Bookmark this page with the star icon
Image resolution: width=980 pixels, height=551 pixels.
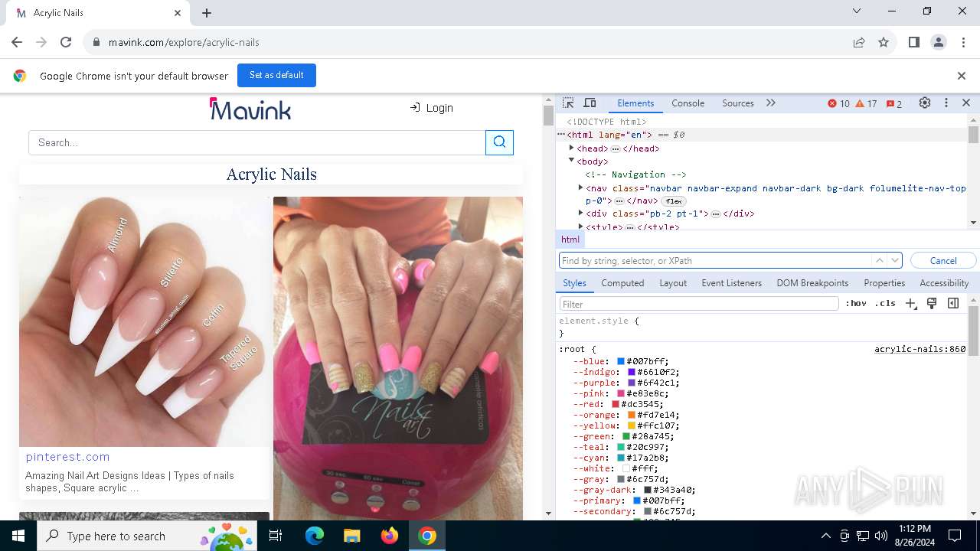click(x=884, y=42)
